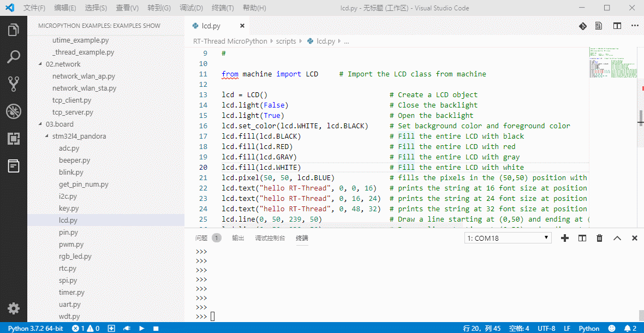Split the editor using the top-right layout icon
644x333 pixels.
(617, 26)
